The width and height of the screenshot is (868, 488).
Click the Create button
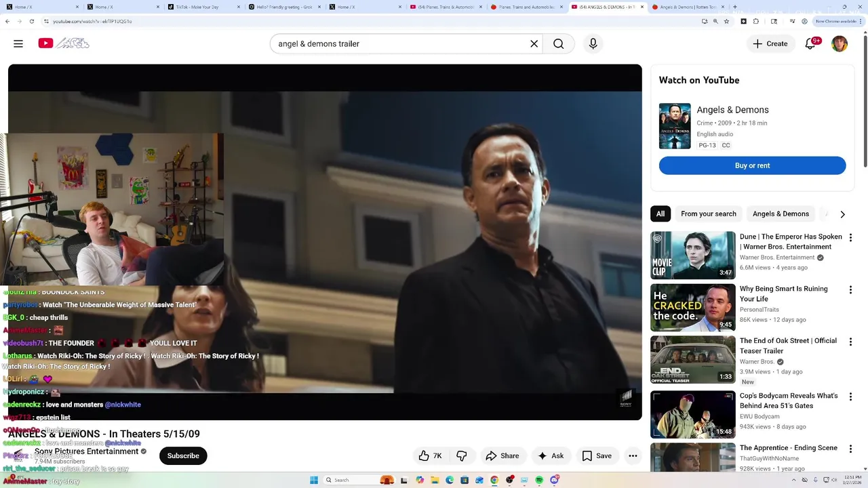(770, 43)
